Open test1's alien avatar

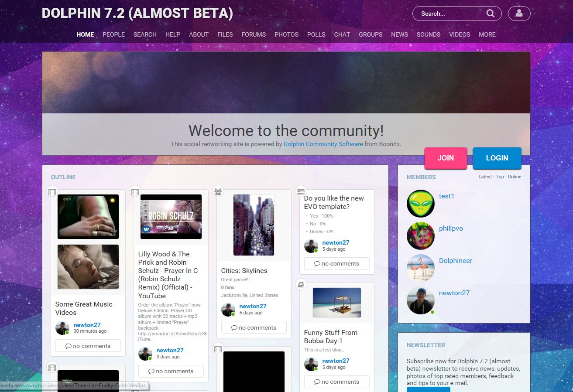click(x=420, y=204)
